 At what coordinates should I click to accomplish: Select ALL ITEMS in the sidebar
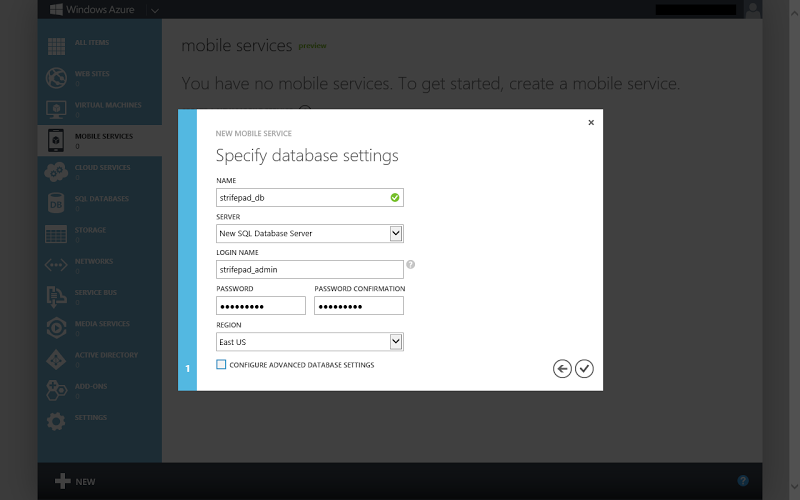click(x=92, y=42)
